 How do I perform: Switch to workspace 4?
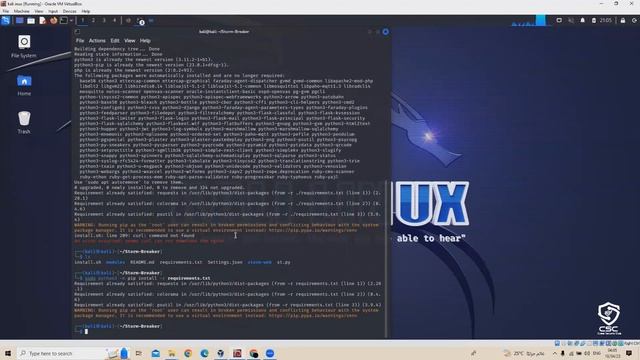click(114, 20)
